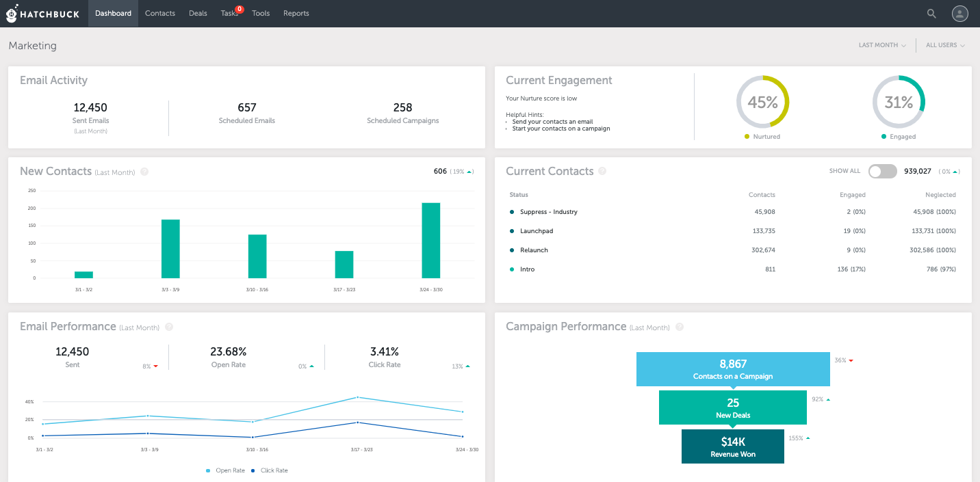Open the Deals menu item
Viewport: 980px width, 482px height.
click(198, 13)
